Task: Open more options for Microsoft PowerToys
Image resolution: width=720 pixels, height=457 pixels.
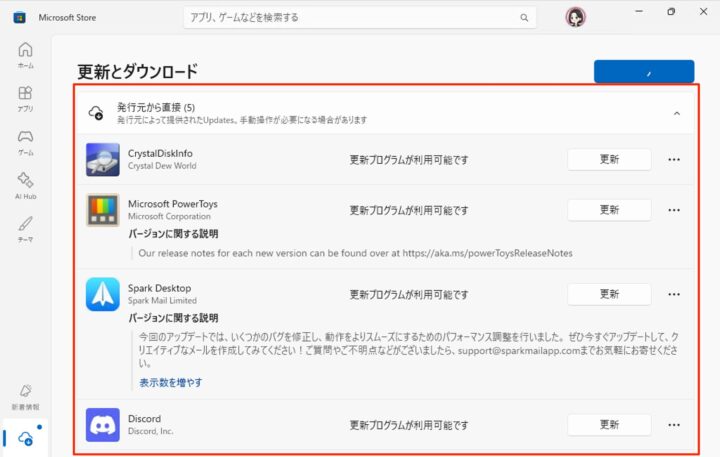Action: (673, 210)
